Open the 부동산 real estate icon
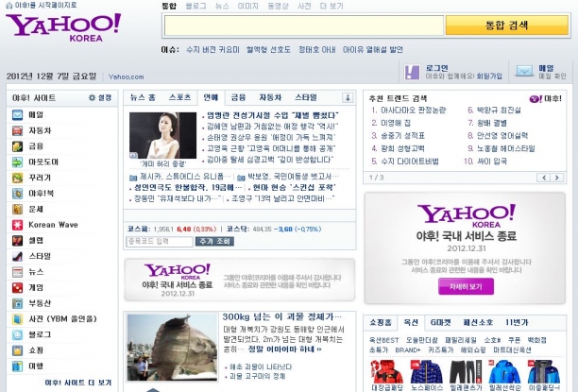This screenshot has height=392, width=578. (17, 303)
